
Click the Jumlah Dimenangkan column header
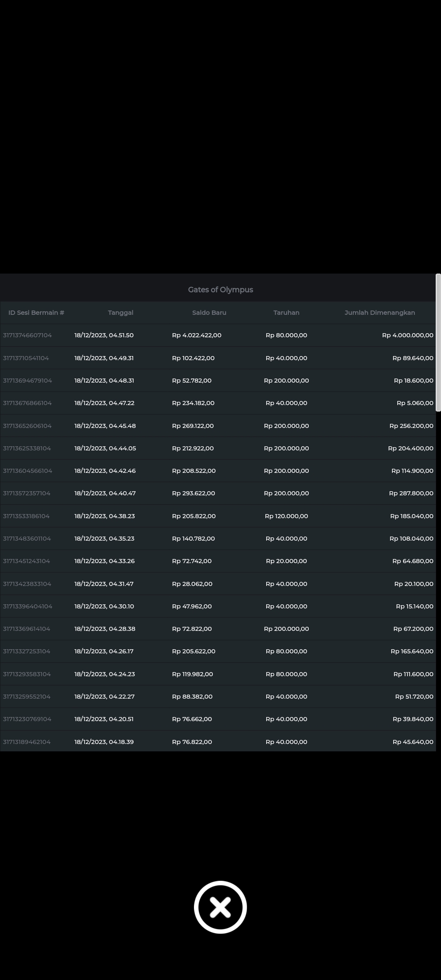point(379,313)
